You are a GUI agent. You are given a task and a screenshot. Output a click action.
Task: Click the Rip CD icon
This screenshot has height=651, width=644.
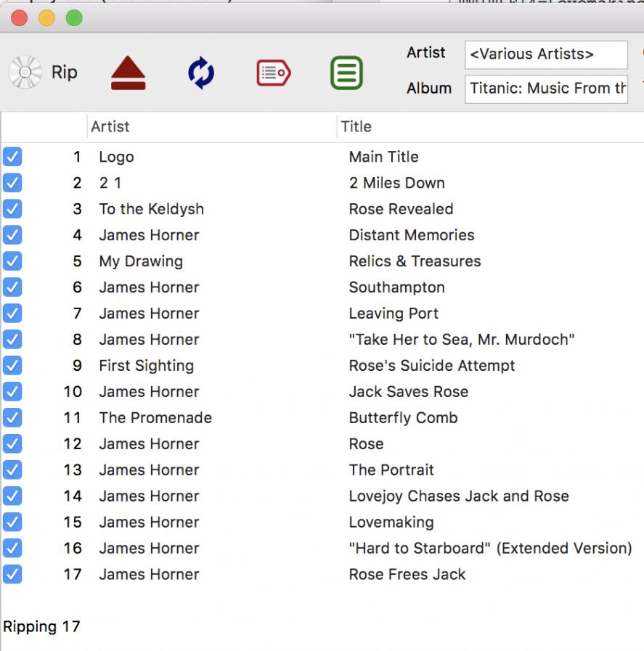click(25, 73)
